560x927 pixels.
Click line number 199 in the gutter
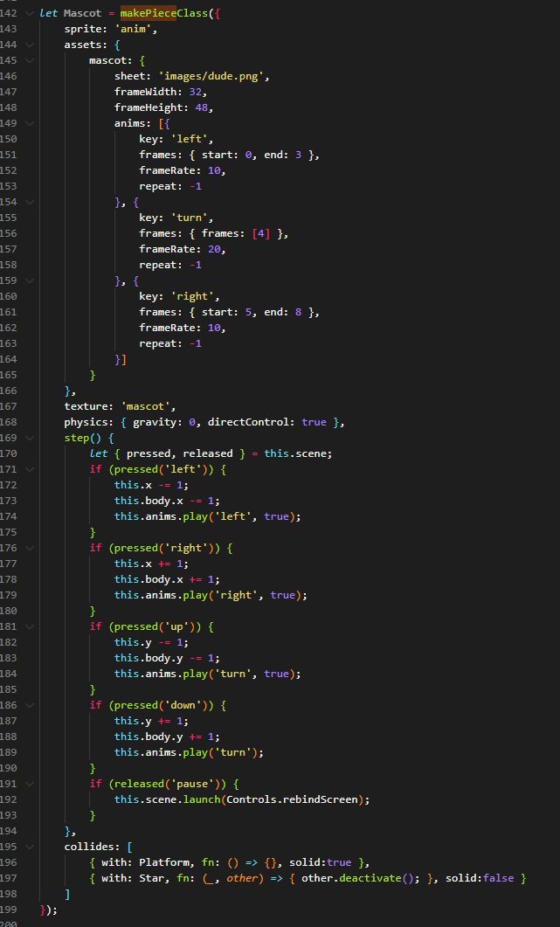pos(11,908)
